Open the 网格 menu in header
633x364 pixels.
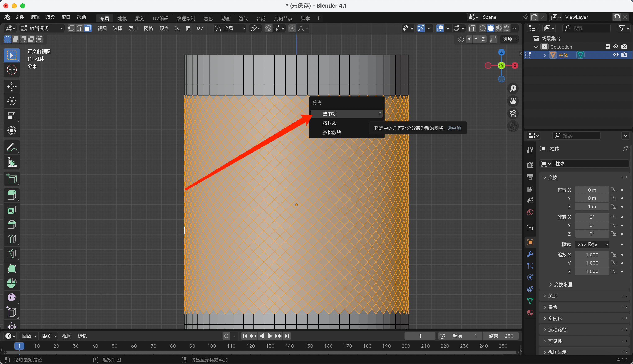(x=148, y=28)
